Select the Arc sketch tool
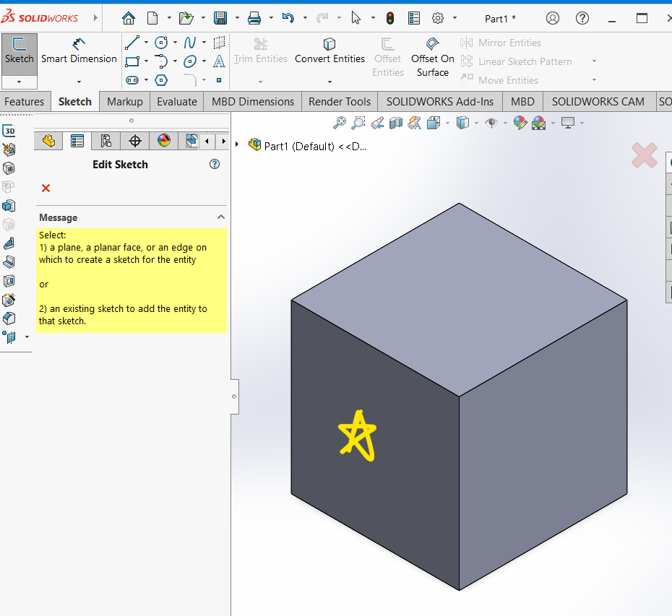Screen dimensions: 672x616 (x=160, y=61)
